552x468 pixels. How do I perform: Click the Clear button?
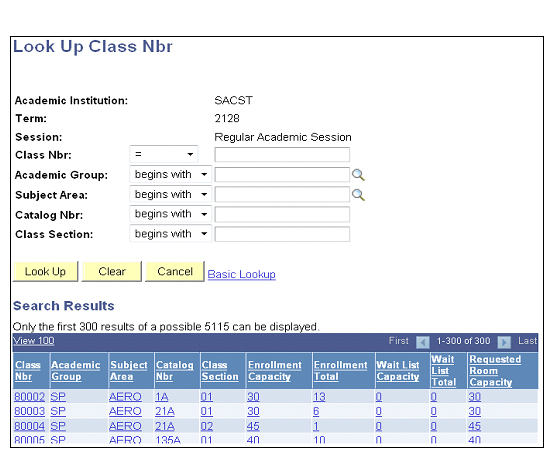[x=112, y=272]
